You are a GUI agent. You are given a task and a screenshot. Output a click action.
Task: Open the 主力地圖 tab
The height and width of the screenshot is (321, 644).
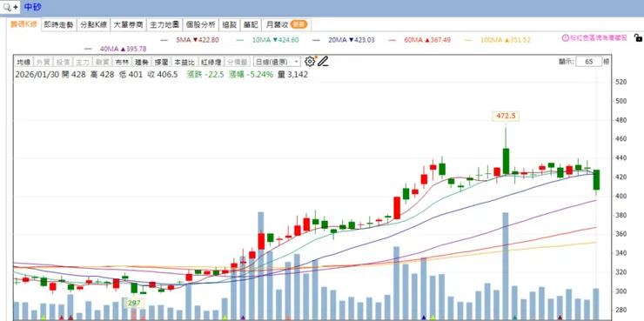coord(164,24)
